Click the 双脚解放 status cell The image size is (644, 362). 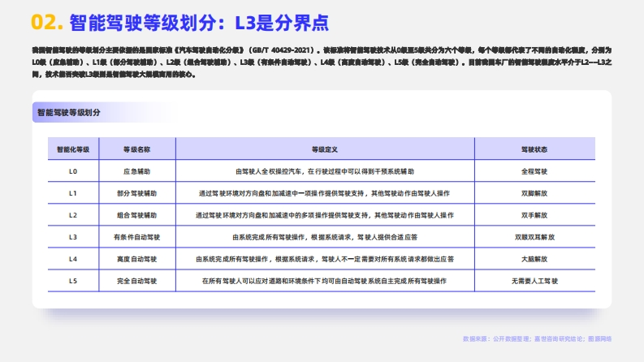click(x=534, y=193)
